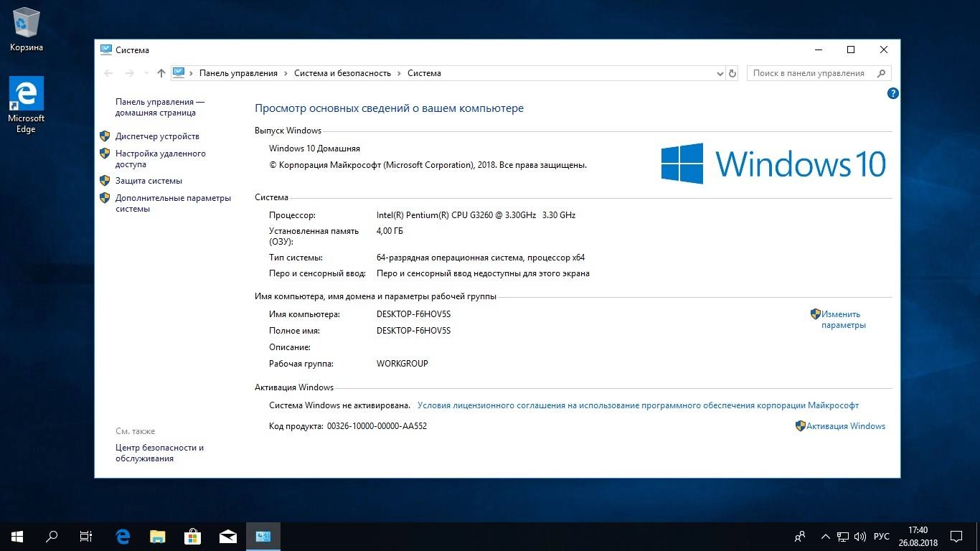Open the Windows Start menu
This screenshot has width=980, height=551.
17,537
